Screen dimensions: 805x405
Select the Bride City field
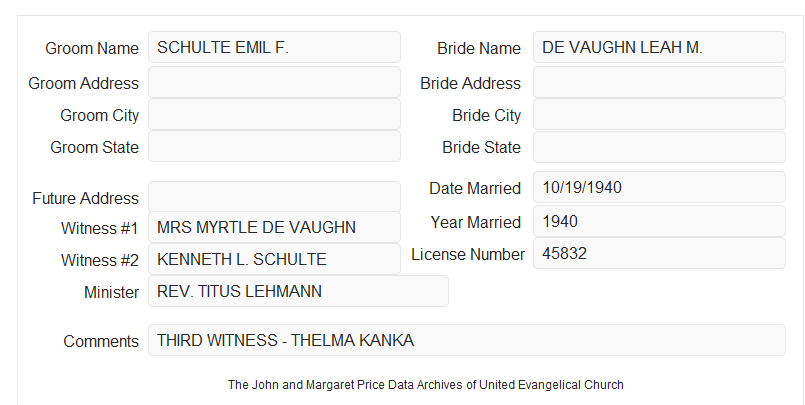click(x=659, y=114)
